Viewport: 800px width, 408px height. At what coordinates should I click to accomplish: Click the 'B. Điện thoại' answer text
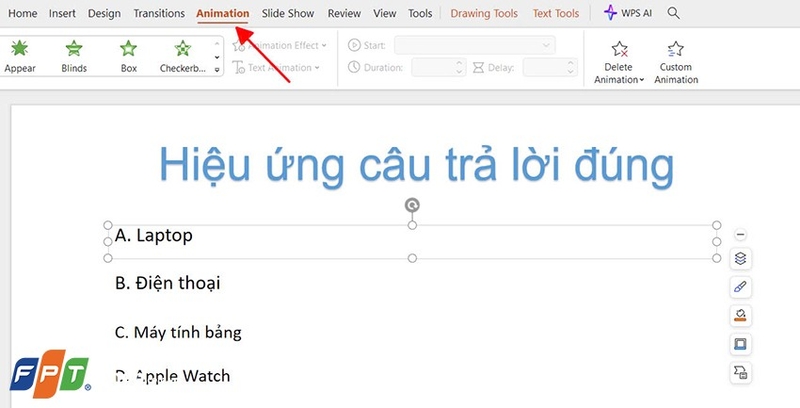[167, 283]
